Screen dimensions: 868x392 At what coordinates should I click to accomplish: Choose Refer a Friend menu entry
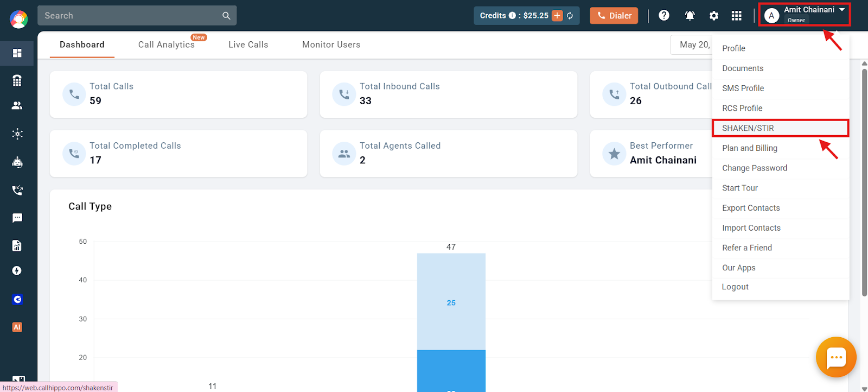pos(780,248)
